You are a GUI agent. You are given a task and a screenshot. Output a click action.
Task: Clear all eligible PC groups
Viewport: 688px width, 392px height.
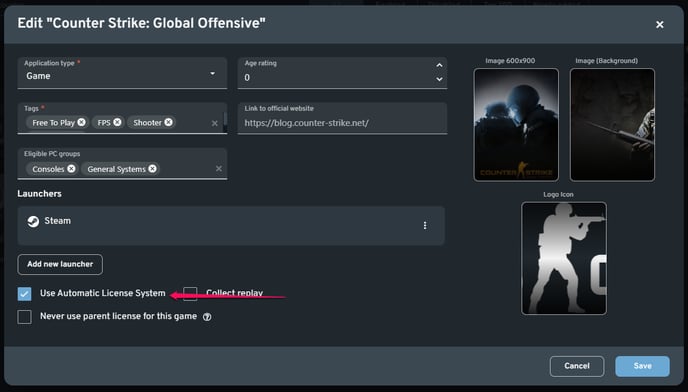(x=219, y=169)
